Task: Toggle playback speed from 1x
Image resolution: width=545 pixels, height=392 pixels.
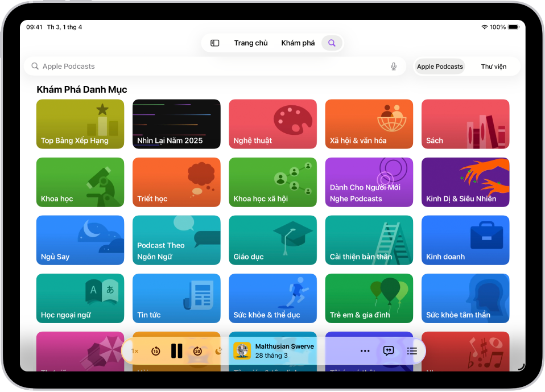Action: (x=134, y=351)
